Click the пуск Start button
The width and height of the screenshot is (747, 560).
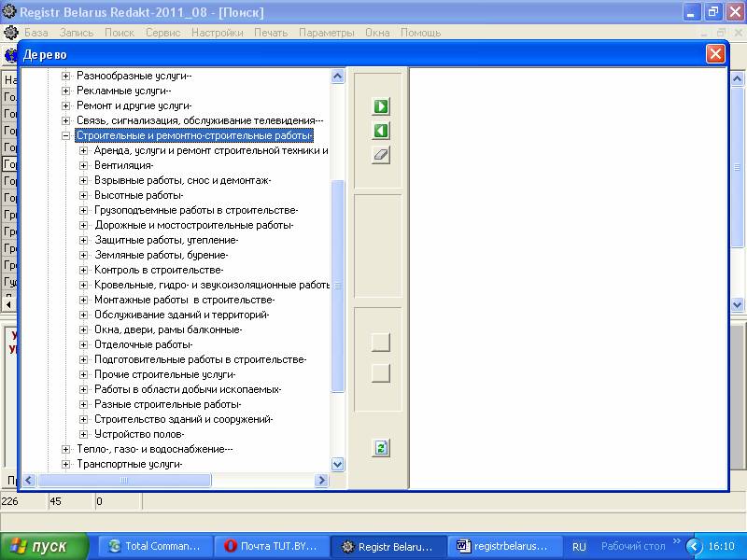tap(44, 547)
